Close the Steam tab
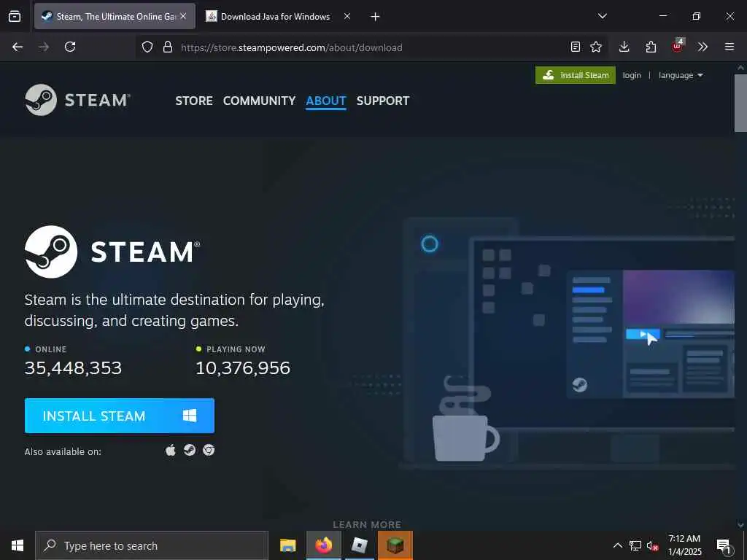The image size is (747, 560). point(183,16)
